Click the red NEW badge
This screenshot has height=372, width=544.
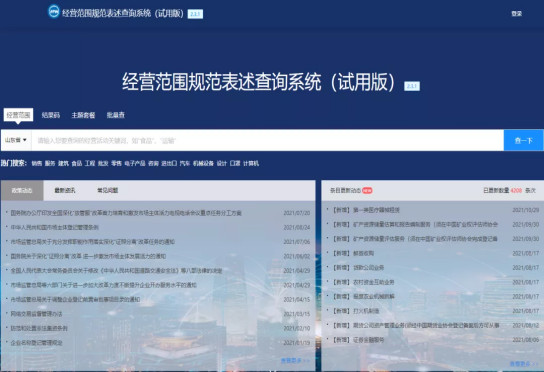click(x=367, y=191)
